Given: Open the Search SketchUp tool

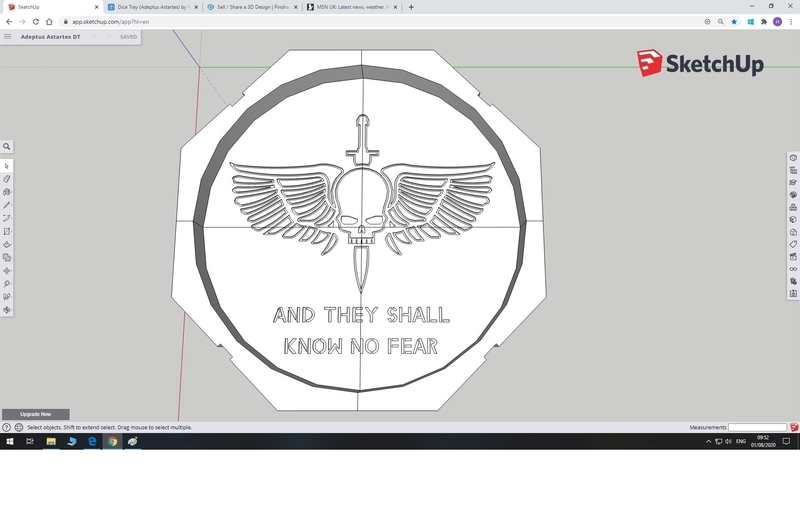Looking at the screenshot, I should (7, 146).
